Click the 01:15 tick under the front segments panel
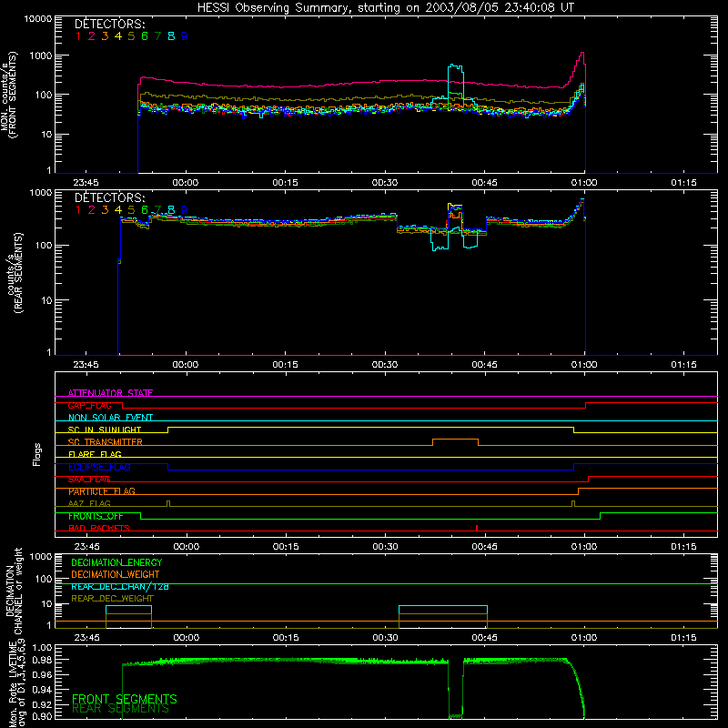Image resolution: width=728 pixels, height=728 pixels. 683,183
